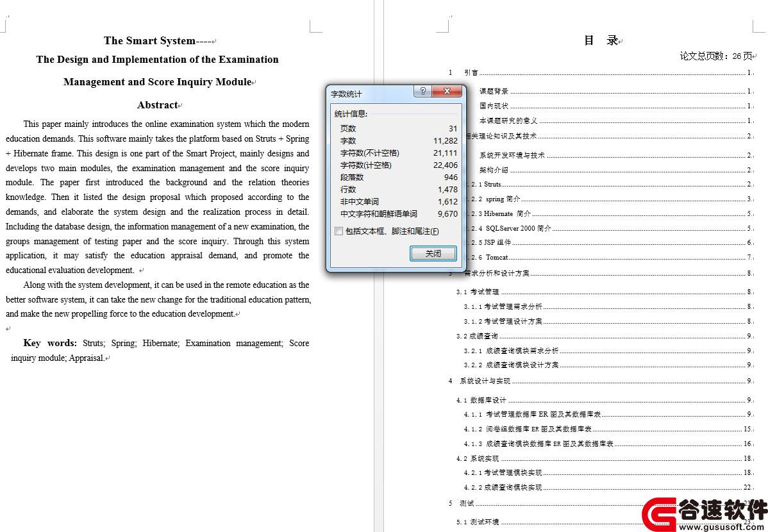Open the TOC entry SQLServer 2000 简介
Screen dimensions: 768x532
pos(609,228)
